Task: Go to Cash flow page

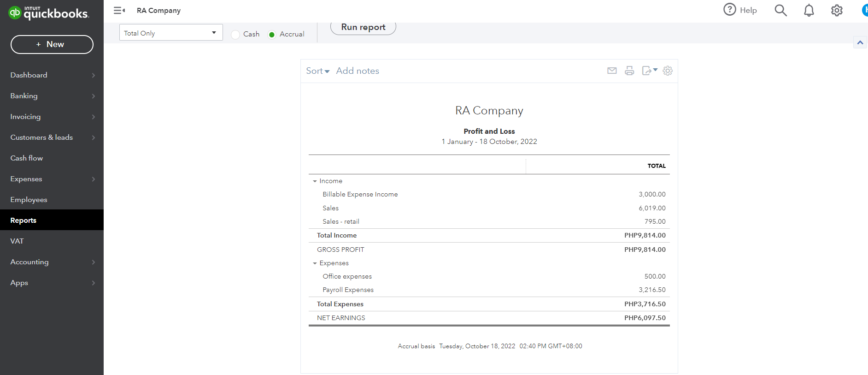Action: 27,158
